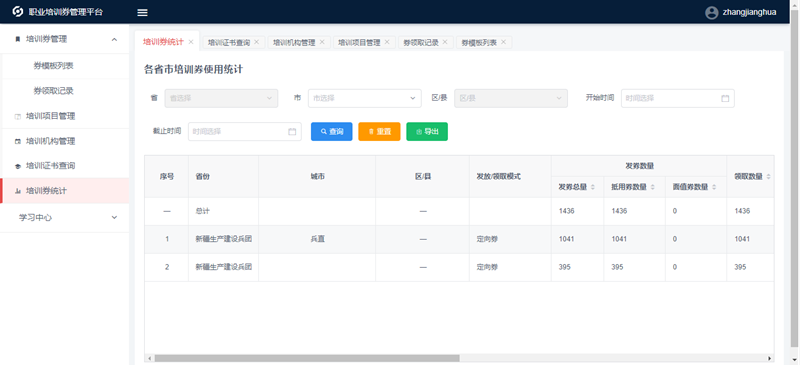800x365 pixels.
Task: Click the 截止时间 date input field
Action: [245, 132]
